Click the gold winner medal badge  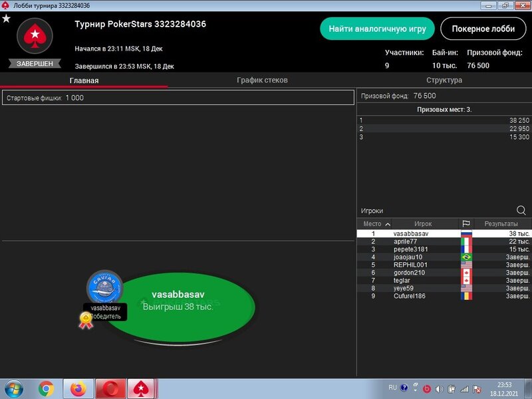pos(85,321)
